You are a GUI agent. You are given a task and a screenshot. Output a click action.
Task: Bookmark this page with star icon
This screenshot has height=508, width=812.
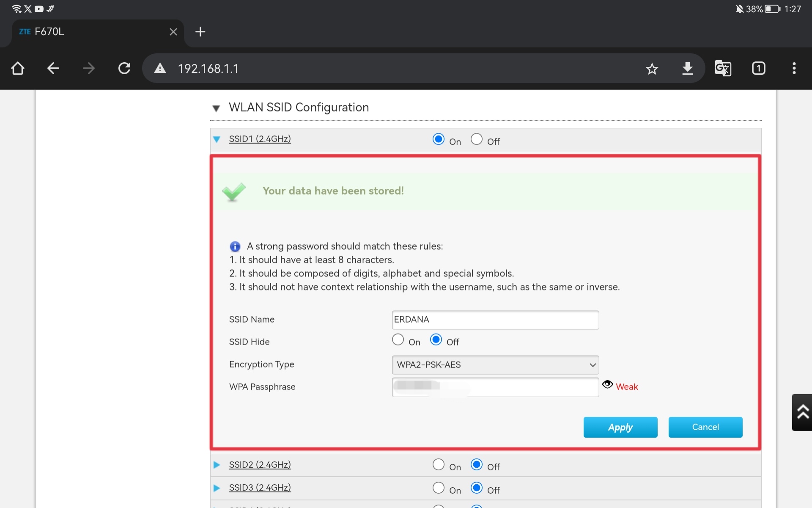[x=652, y=69]
